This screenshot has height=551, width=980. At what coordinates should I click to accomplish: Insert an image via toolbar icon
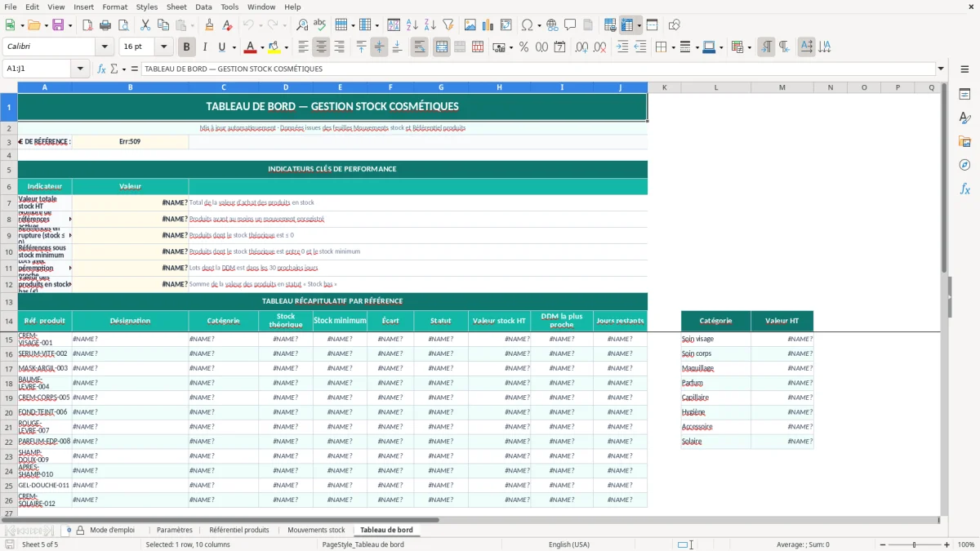470,25
